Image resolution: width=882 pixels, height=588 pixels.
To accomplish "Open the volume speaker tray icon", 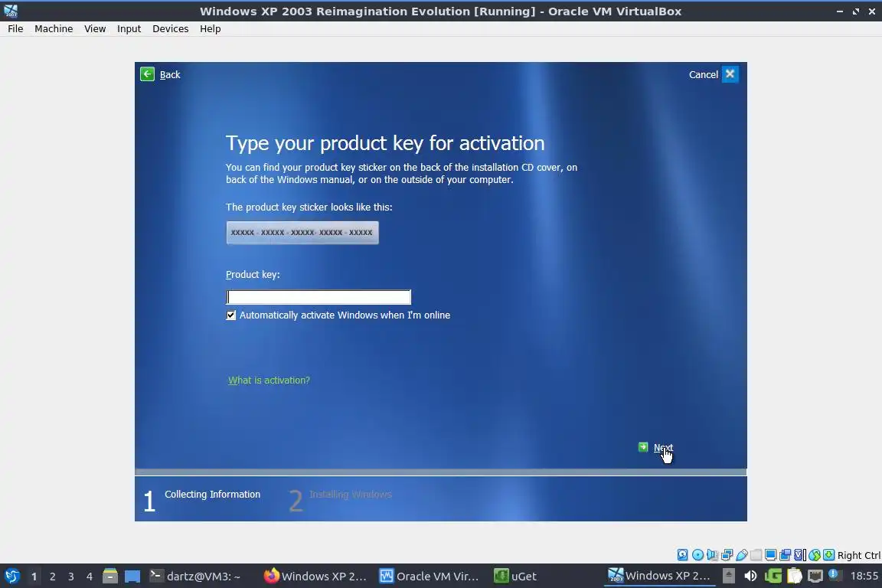I will pyautogui.click(x=750, y=576).
